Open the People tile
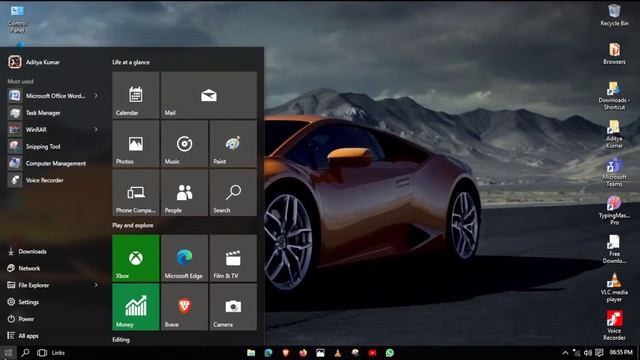The height and width of the screenshot is (360, 640). coord(184,193)
